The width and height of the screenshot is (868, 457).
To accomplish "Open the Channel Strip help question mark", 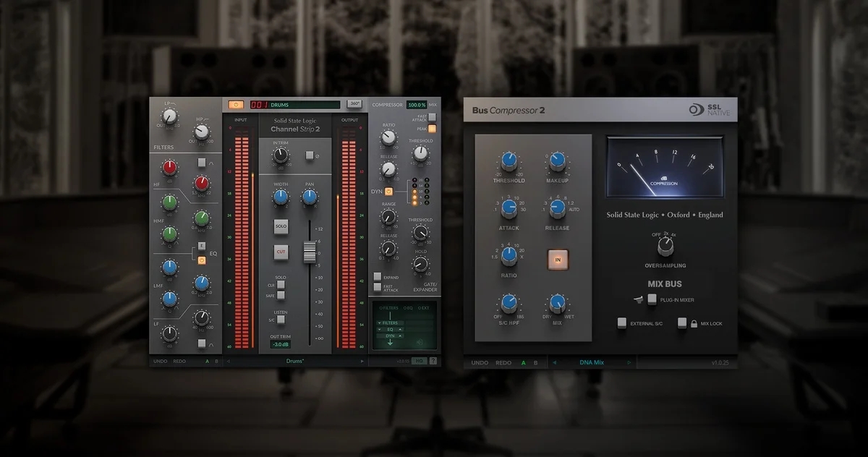I will coord(433,360).
